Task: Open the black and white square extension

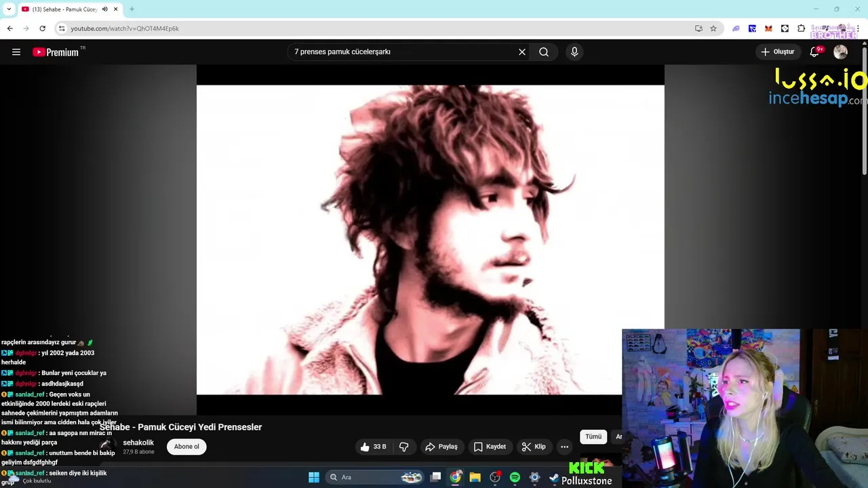Action: tap(785, 28)
